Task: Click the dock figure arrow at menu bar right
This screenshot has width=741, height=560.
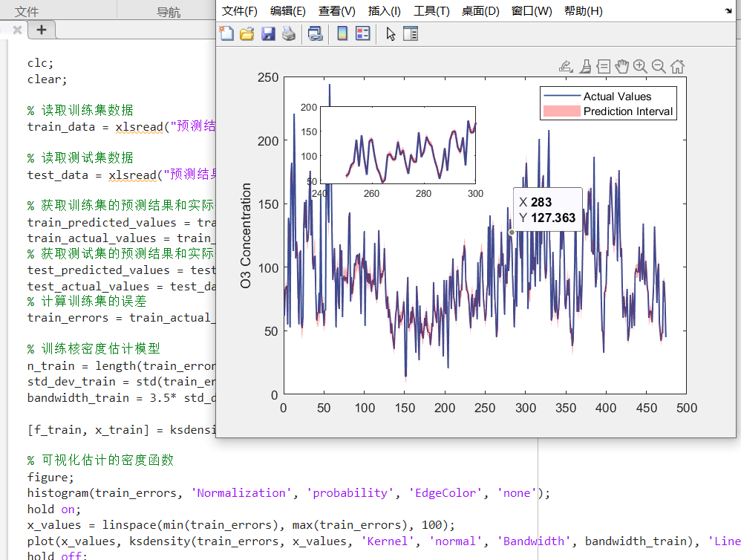Action: pos(728,11)
